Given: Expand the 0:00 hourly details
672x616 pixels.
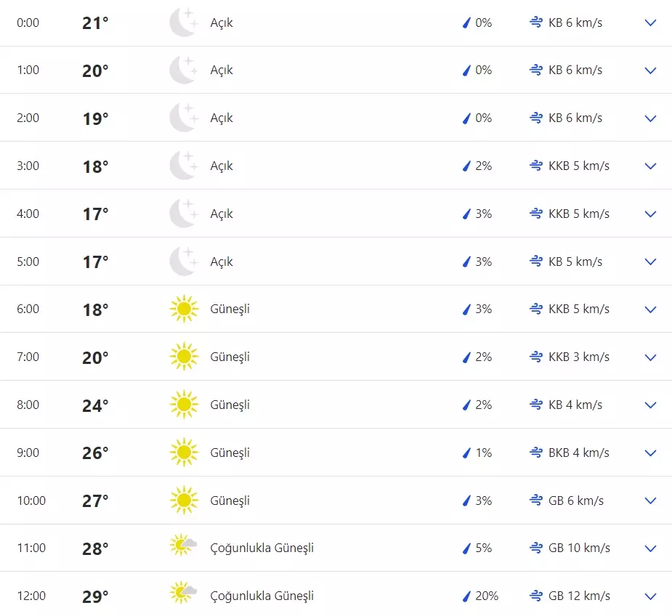Looking at the screenshot, I should [650, 23].
